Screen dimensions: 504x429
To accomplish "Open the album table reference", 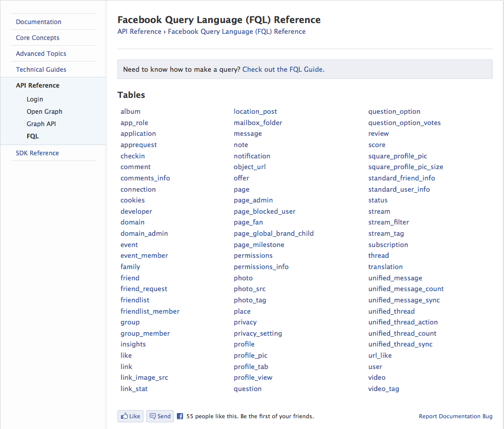I will point(131,112).
